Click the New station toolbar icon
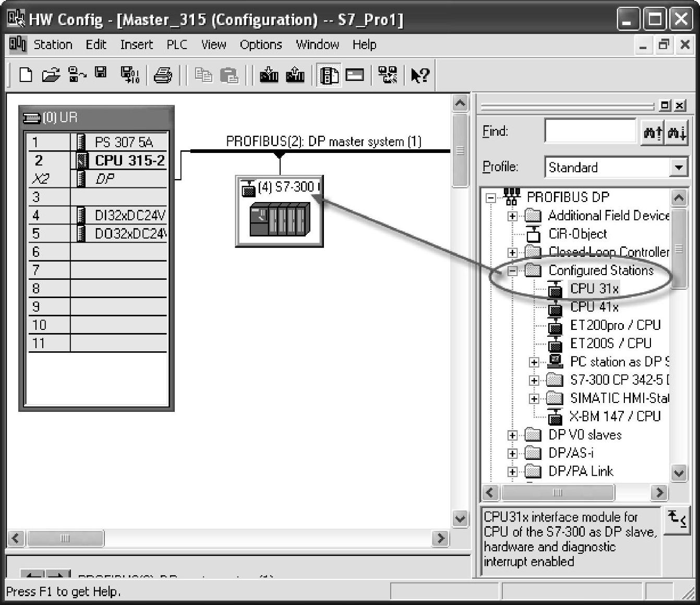This screenshot has width=700, height=605. point(26,75)
